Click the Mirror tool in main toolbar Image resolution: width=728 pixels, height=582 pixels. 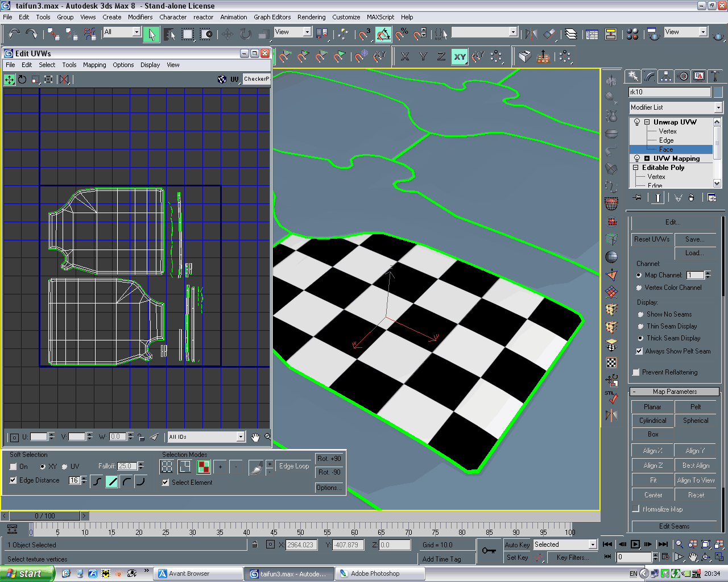click(x=531, y=35)
